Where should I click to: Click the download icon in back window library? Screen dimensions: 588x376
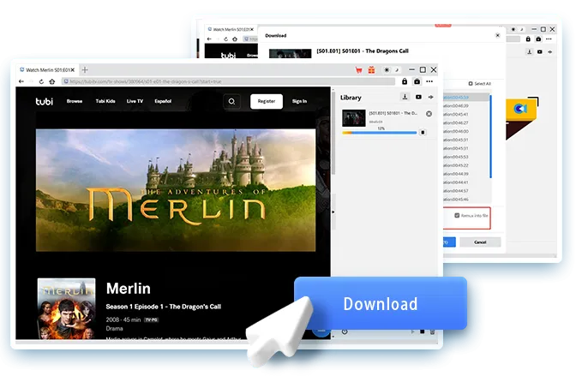529,51
